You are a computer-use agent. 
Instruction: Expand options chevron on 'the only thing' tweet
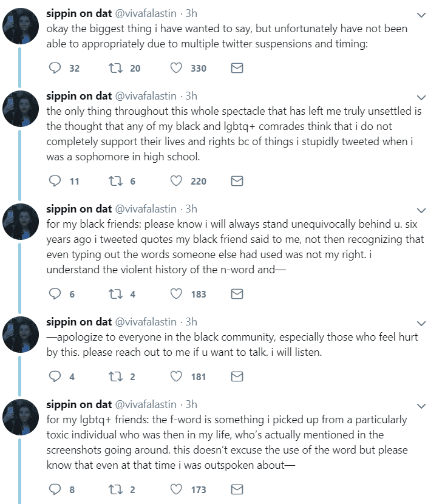(x=421, y=98)
